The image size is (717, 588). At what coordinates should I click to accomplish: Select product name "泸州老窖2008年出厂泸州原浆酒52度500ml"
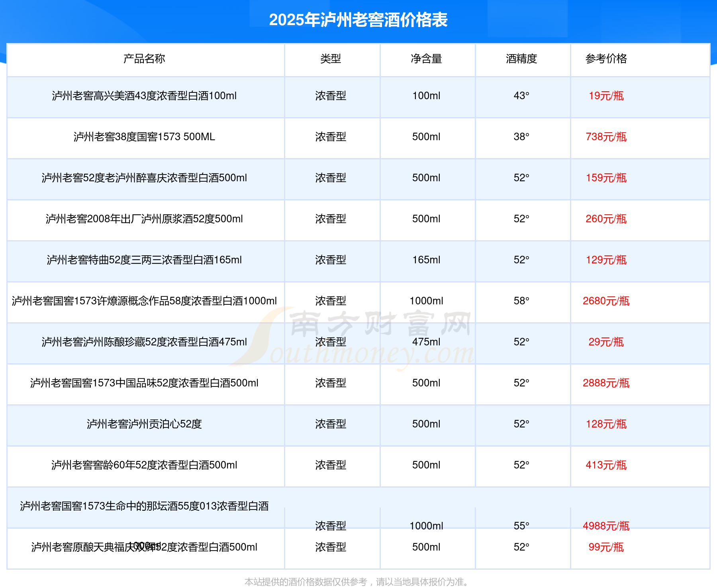pos(144,219)
